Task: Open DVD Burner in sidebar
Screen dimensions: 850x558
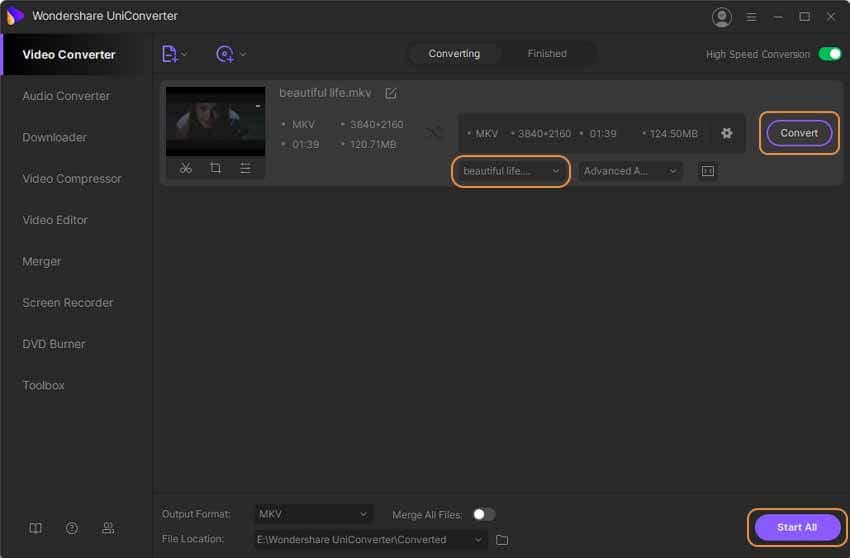Action: tap(54, 344)
